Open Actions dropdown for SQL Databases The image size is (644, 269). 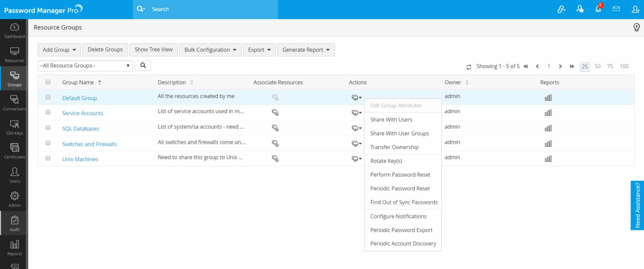[356, 128]
